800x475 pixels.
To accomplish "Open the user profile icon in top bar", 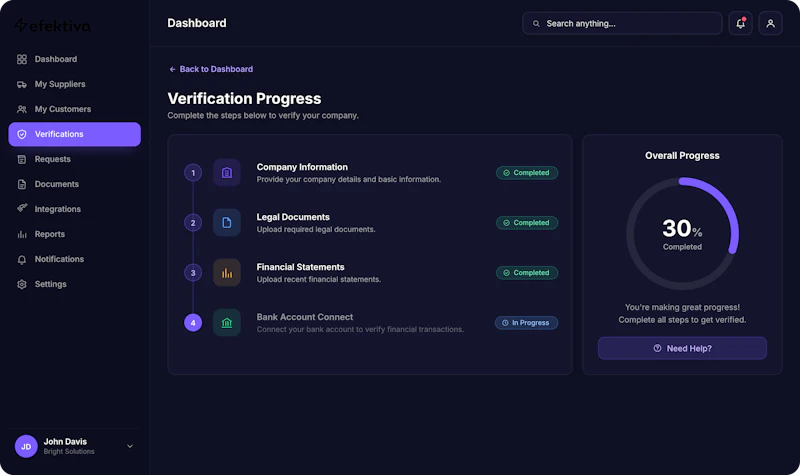I will pyautogui.click(x=770, y=23).
